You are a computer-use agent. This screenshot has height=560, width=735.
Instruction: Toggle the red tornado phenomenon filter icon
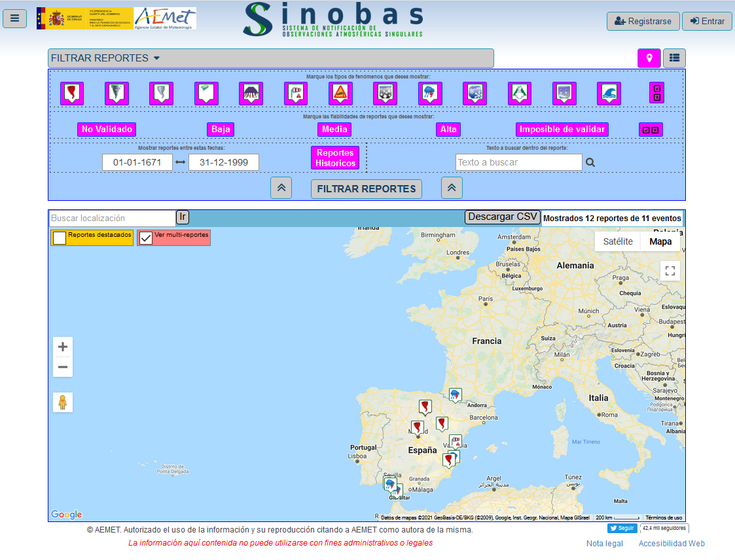click(72, 94)
